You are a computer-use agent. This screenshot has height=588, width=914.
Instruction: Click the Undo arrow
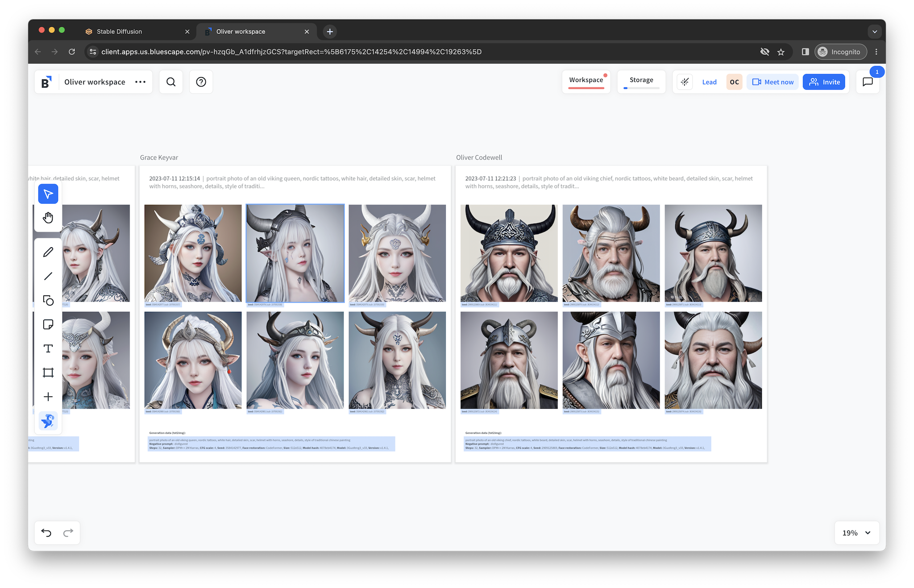[46, 532]
